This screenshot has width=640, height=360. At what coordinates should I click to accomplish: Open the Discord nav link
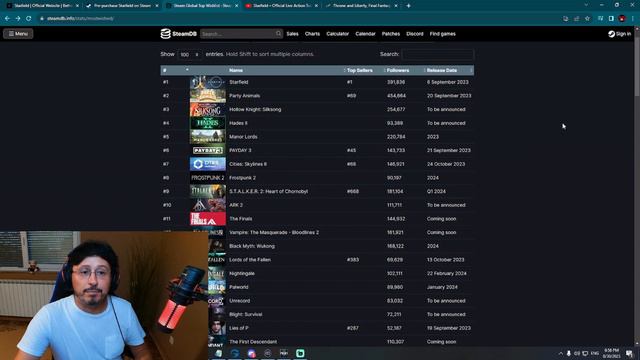point(415,34)
